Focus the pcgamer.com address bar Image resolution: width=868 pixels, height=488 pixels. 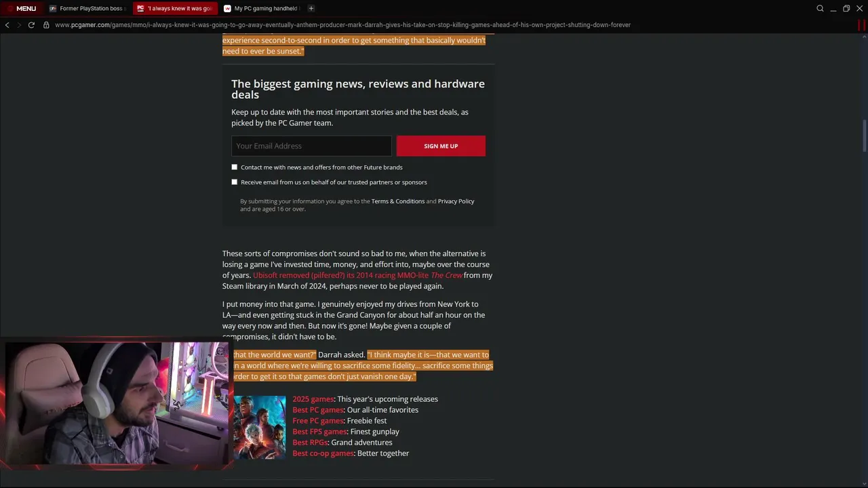(x=342, y=25)
